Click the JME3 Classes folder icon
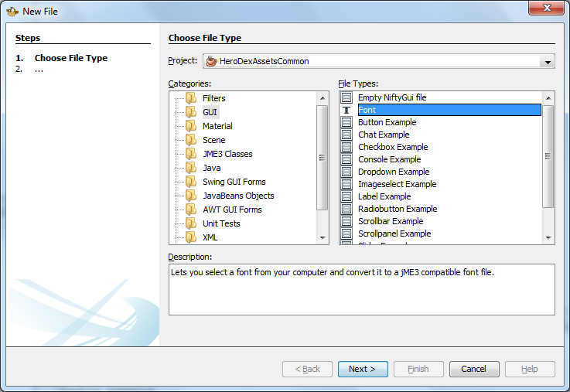The image size is (570, 392). click(191, 154)
